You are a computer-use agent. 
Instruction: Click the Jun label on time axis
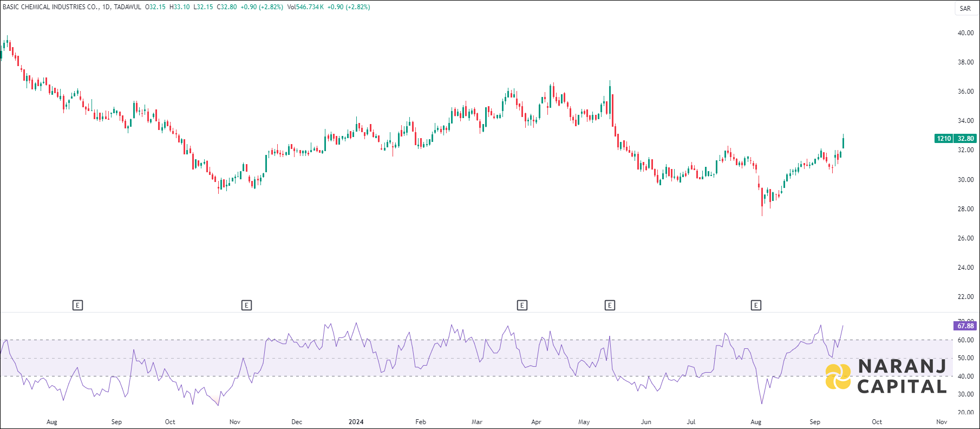(x=646, y=422)
